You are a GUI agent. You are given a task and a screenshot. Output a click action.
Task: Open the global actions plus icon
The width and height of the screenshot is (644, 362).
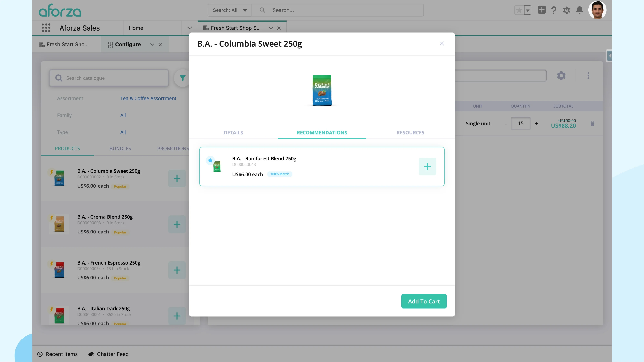[541, 10]
